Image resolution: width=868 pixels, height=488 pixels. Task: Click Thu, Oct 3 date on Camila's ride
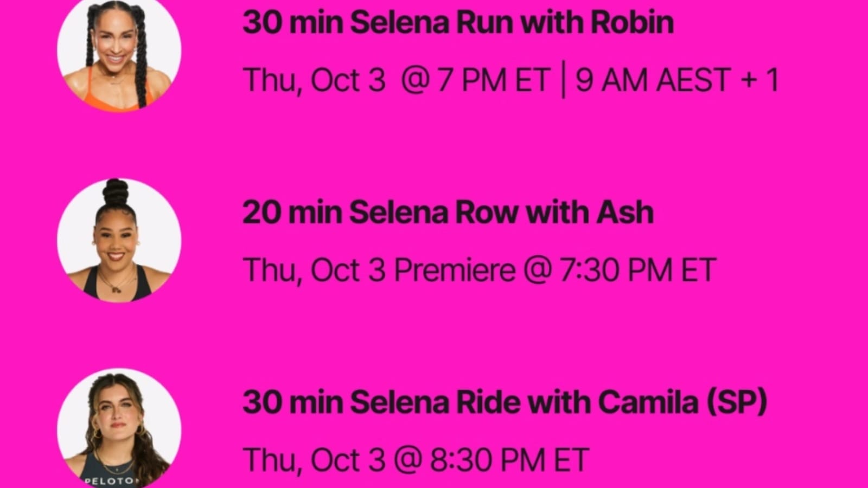tap(314, 460)
